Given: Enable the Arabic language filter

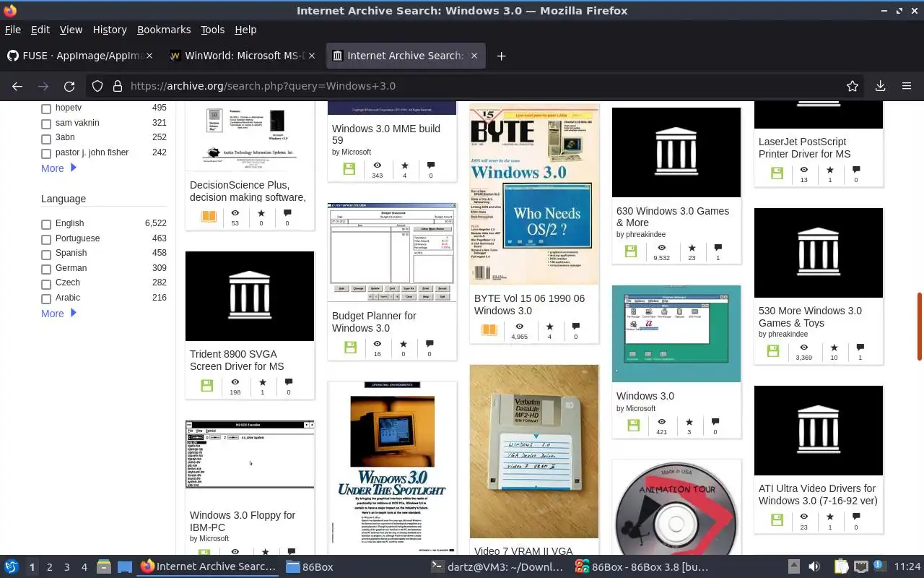Looking at the screenshot, I should pyautogui.click(x=46, y=298).
